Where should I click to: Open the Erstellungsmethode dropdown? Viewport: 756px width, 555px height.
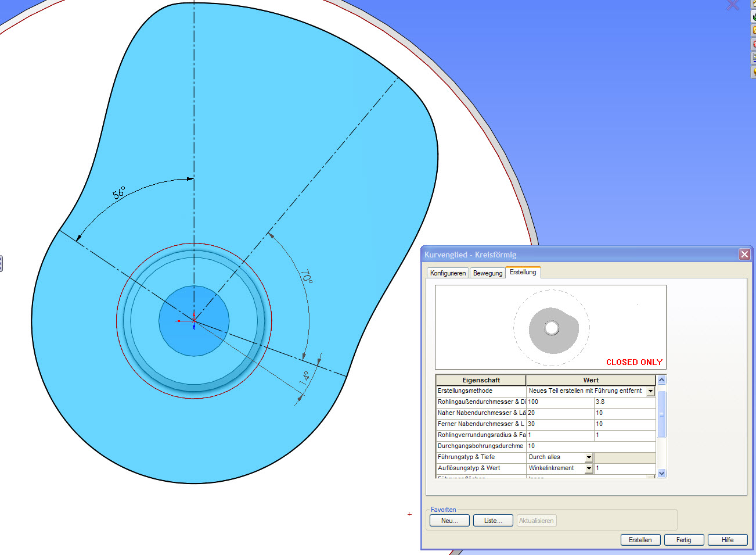tap(650, 392)
